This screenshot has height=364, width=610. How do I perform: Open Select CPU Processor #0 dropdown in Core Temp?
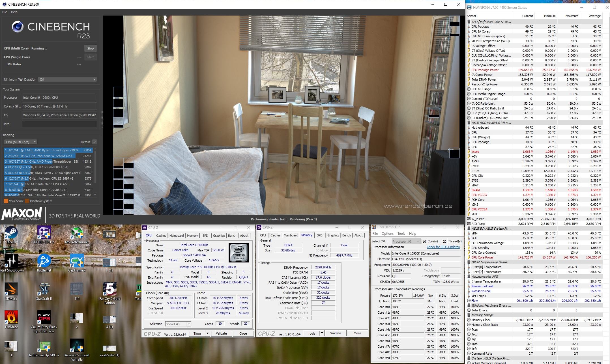pos(406,241)
